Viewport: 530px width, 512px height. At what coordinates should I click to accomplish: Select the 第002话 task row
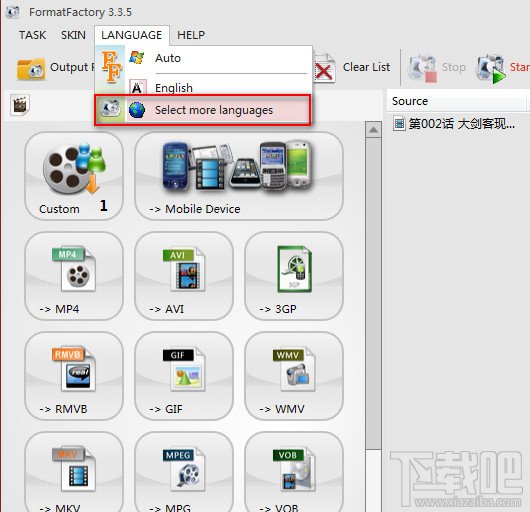tap(454, 124)
